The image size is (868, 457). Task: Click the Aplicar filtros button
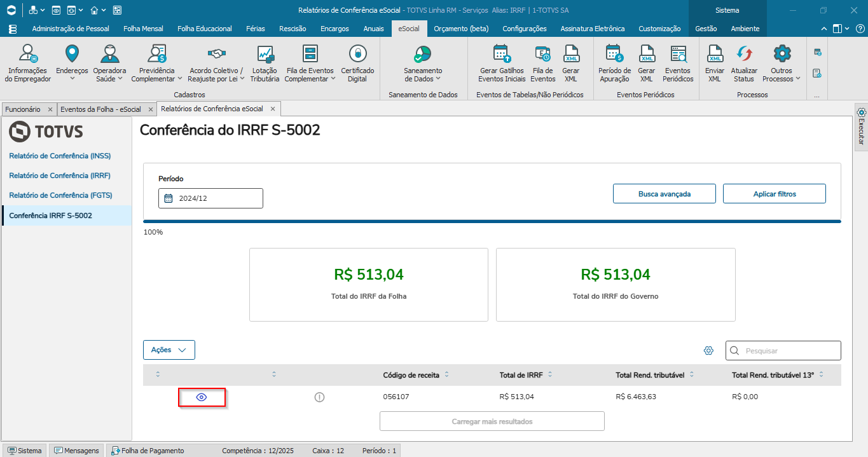[775, 194]
